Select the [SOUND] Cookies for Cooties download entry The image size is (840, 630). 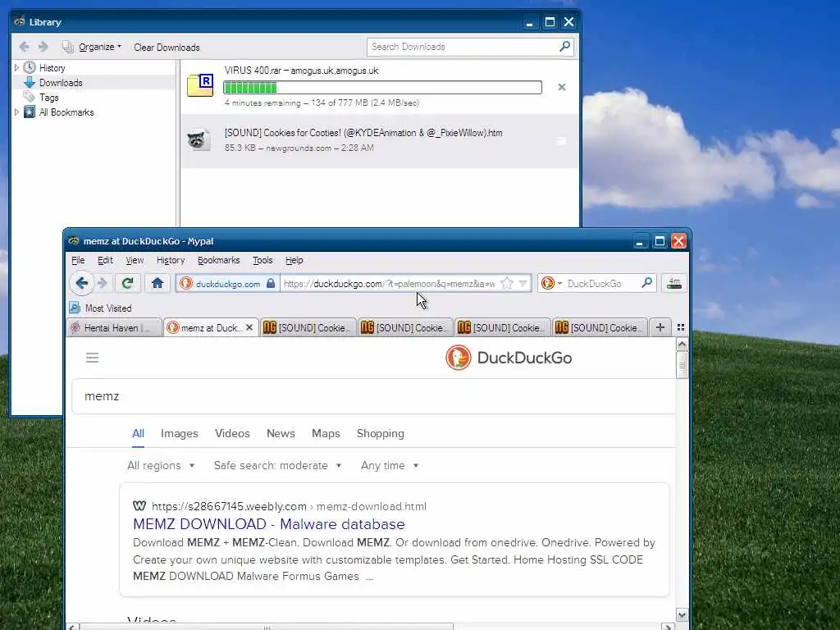coord(379,141)
